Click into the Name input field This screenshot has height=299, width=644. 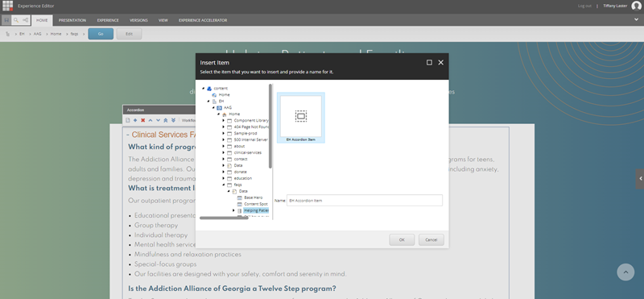(x=365, y=201)
